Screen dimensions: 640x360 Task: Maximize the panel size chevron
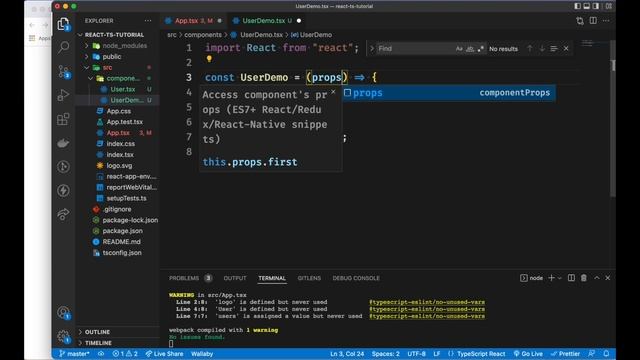[596, 278]
